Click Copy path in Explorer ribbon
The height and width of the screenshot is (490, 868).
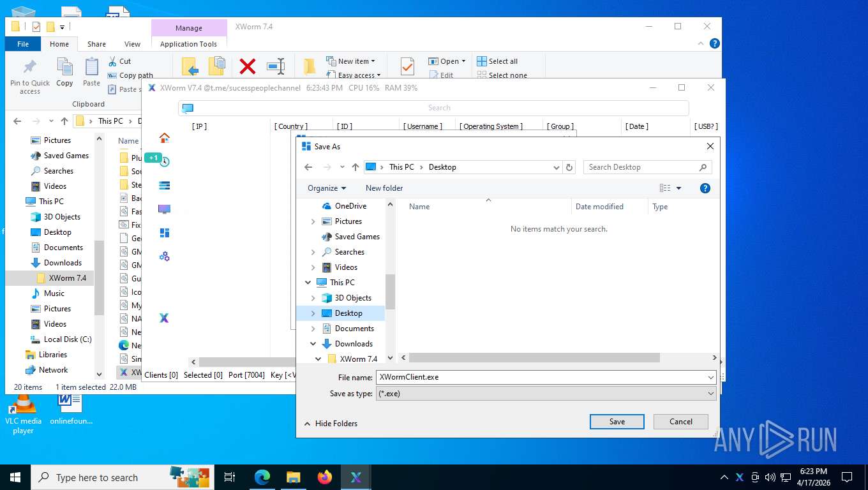pos(130,75)
